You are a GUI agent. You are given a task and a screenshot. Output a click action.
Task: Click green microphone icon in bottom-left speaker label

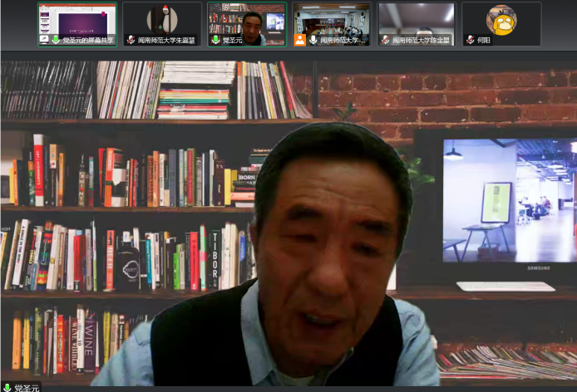[x=7, y=387]
